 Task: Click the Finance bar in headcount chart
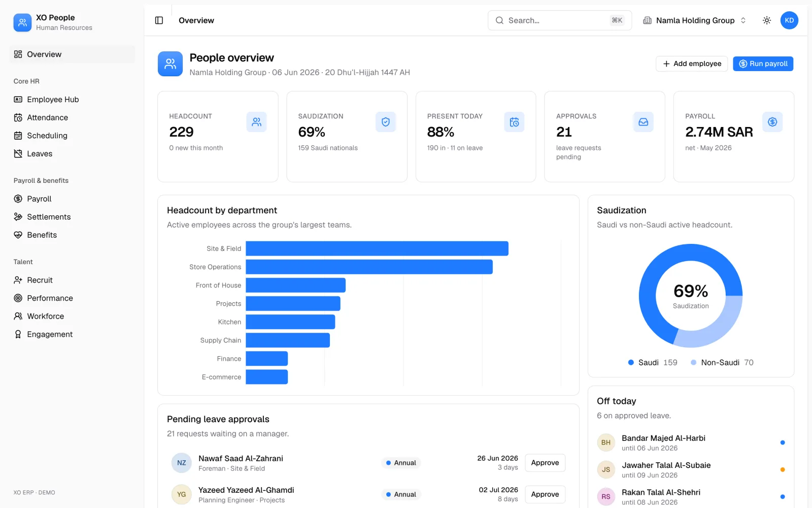tap(267, 359)
